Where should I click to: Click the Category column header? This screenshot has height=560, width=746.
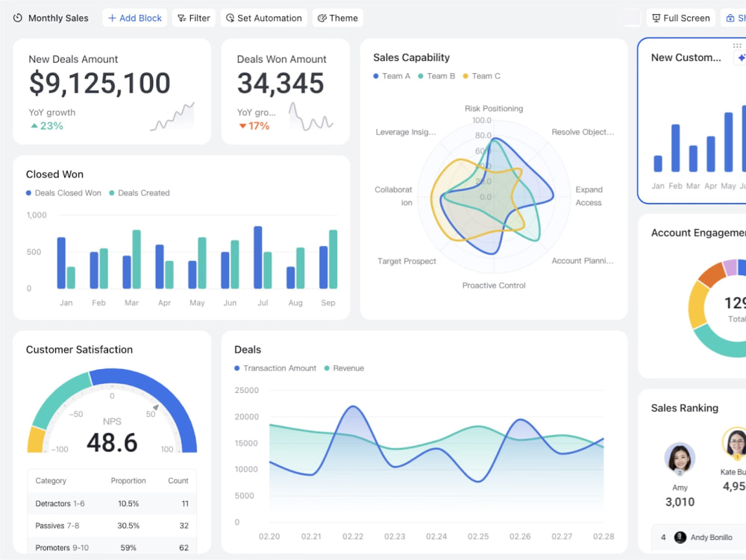coord(51,481)
